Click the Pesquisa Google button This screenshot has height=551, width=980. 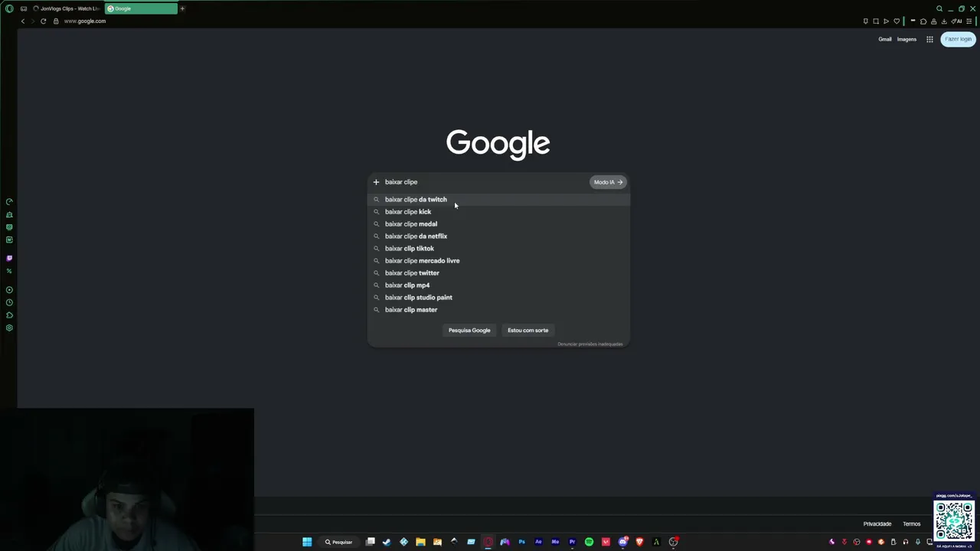[469, 331]
